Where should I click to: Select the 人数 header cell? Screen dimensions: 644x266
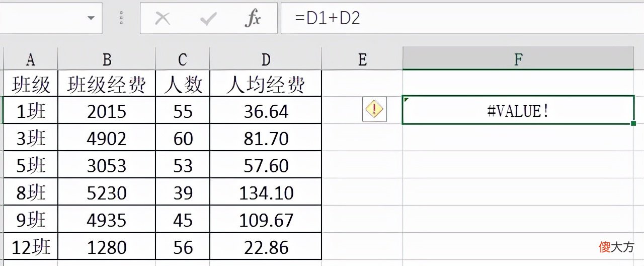coord(183,84)
